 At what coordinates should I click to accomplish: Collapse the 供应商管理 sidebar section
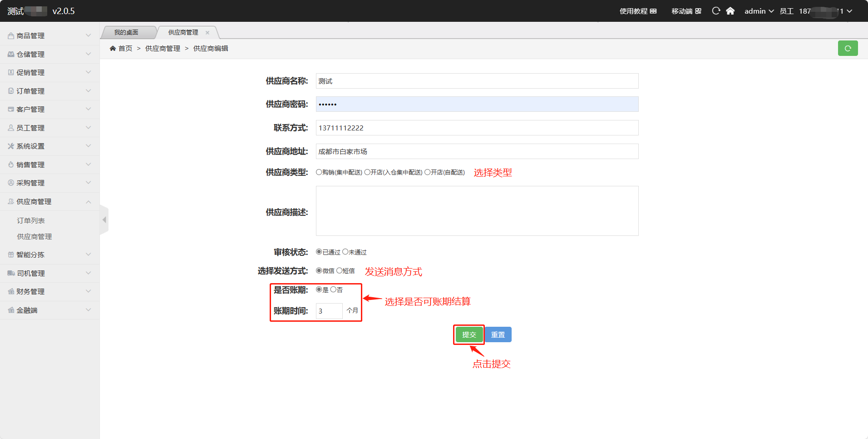point(49,201)
